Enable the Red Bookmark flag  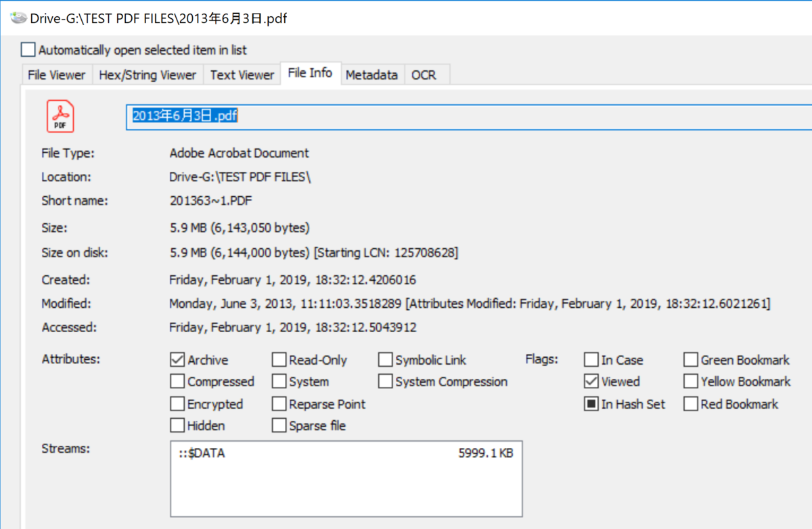tap(690, 404)
